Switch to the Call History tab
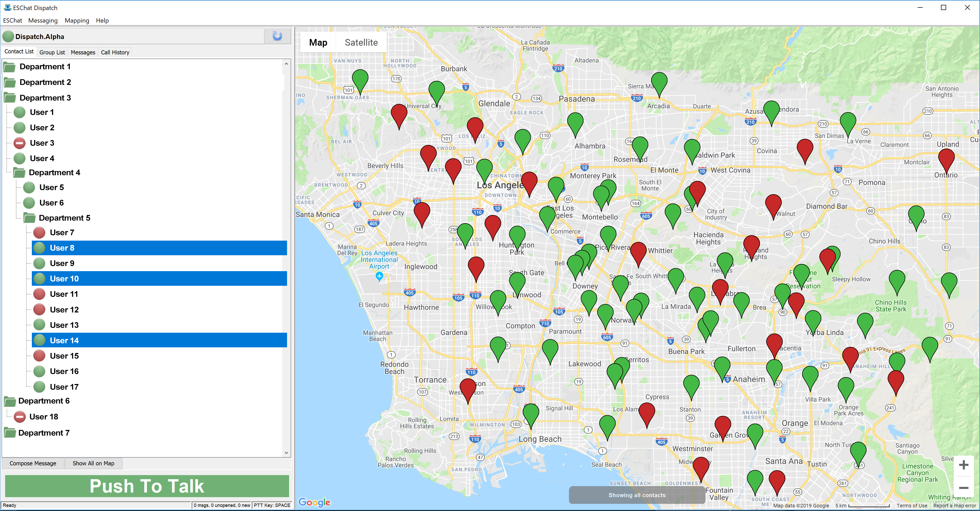Screen dimensions: 980x511 click(115, 53)
